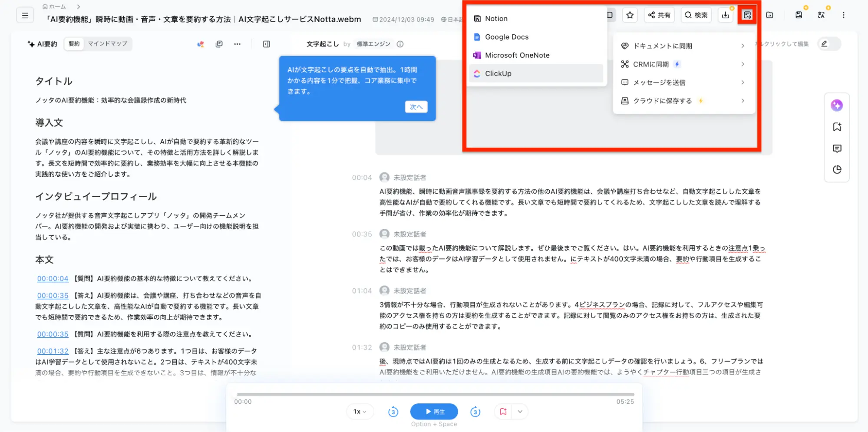
Task: Expand the クラウドに保存する submenu
Action: click(x=683, y=101)
